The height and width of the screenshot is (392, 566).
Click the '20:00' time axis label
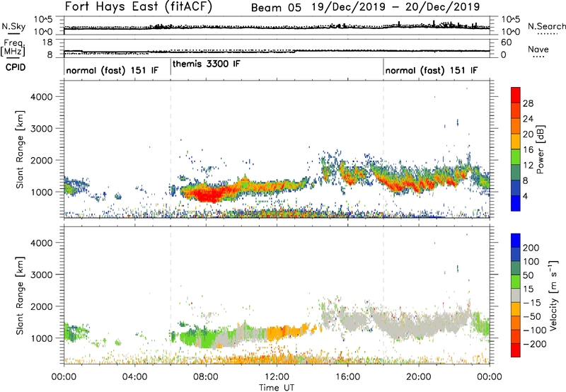pos(419,377)
